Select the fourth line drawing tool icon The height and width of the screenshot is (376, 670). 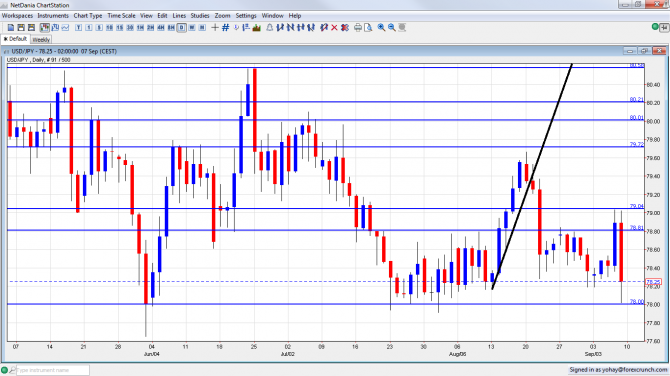311,27
